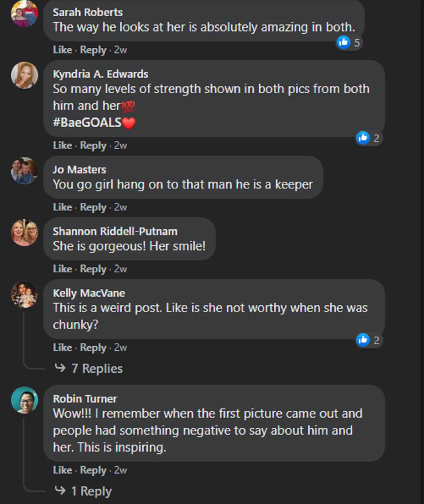Click Jo Masters' profile avatar
This screenshot has height=504, width=424.
pyautogui.click(x=25, y=171)
